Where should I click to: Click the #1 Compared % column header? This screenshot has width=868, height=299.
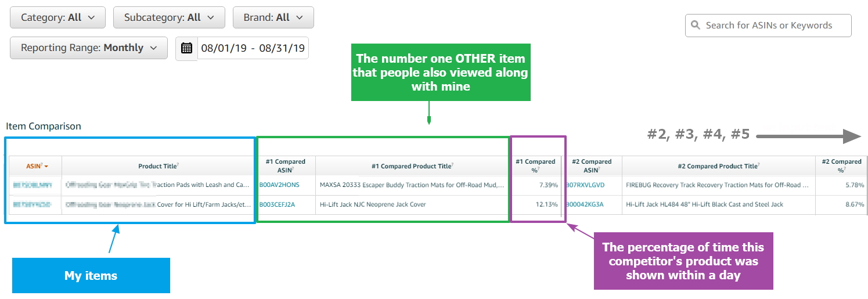(x=535, y=165)
